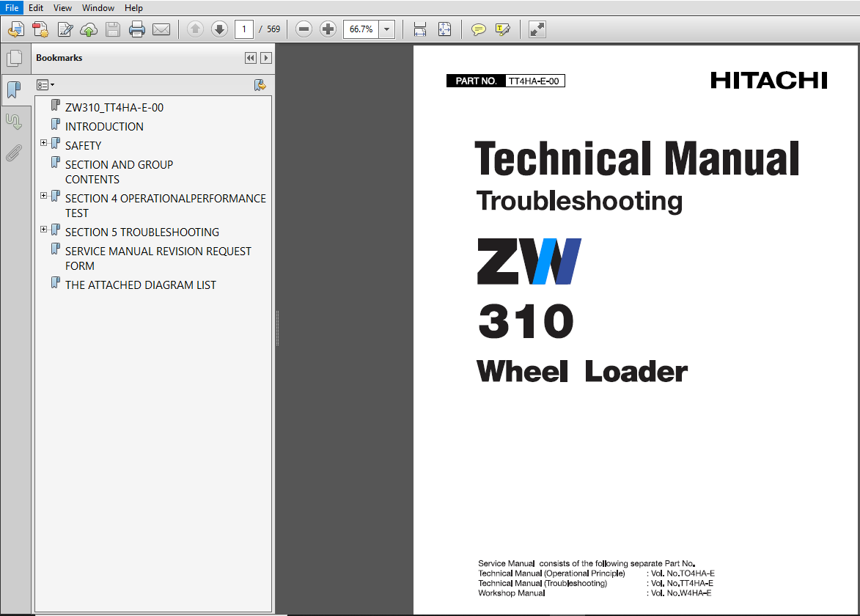860x616 pixels.
Task: Click the Upload to cloud icon
Action: click(x=89, y=29)
